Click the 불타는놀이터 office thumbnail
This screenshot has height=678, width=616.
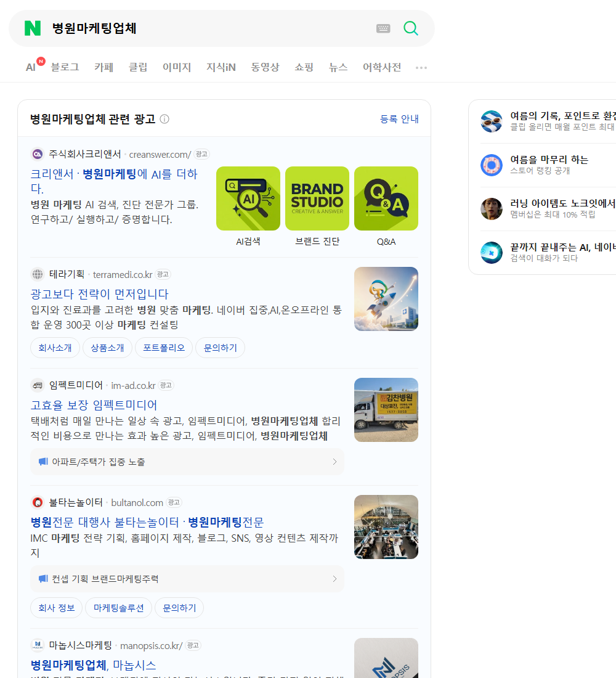[386, 527]
